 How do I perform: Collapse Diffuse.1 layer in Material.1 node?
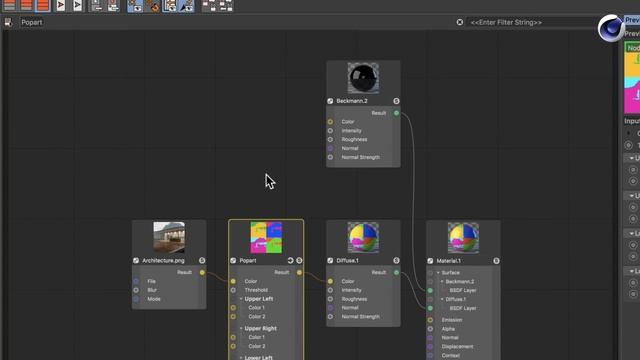(x=442, y=299)
